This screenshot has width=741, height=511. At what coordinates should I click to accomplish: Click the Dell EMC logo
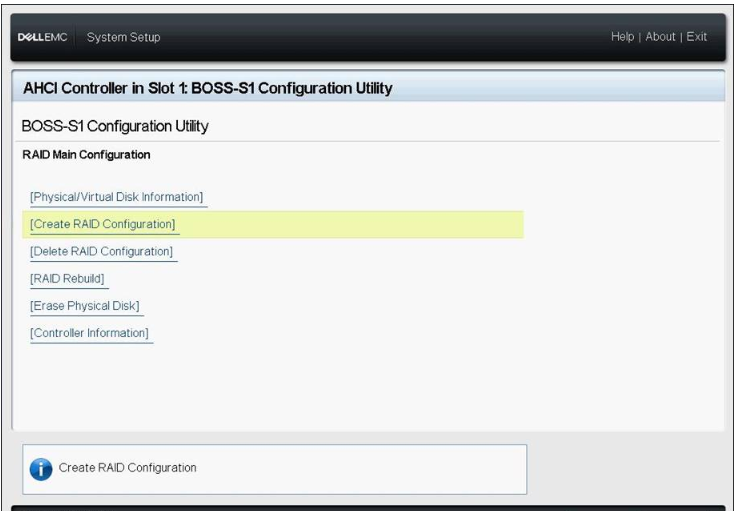(x=42, y=37)
